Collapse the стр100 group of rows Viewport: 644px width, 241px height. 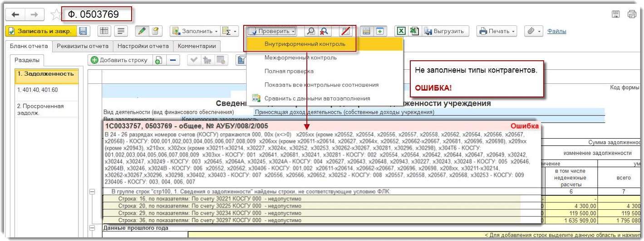(x=93, y=192)
